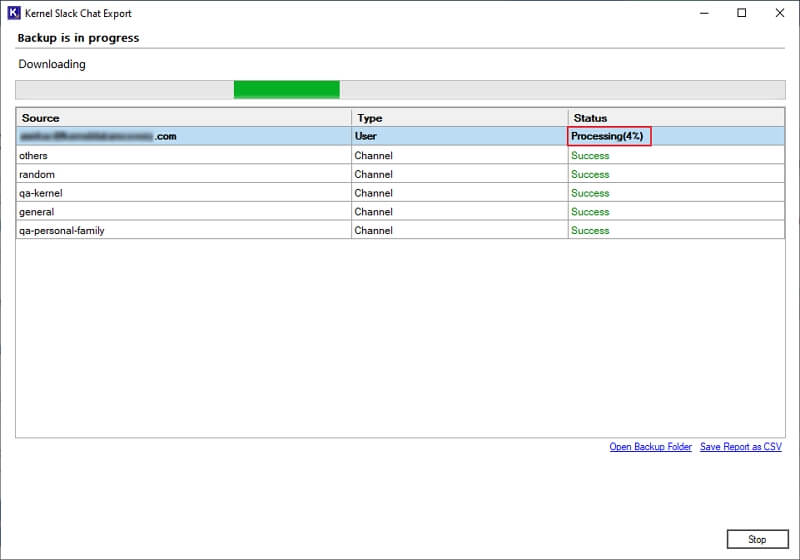
Task: Select the Status column header
Action: (677, 118)
